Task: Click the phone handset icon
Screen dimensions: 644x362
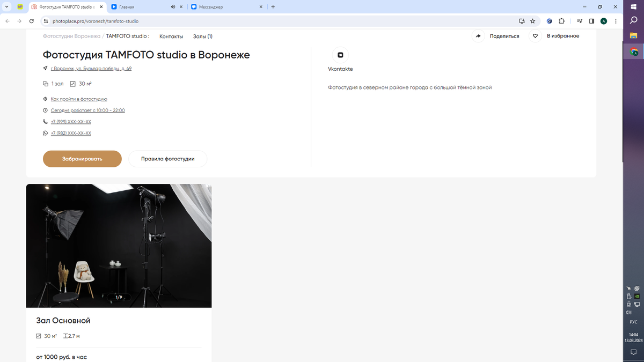Action: pos(46,122)
